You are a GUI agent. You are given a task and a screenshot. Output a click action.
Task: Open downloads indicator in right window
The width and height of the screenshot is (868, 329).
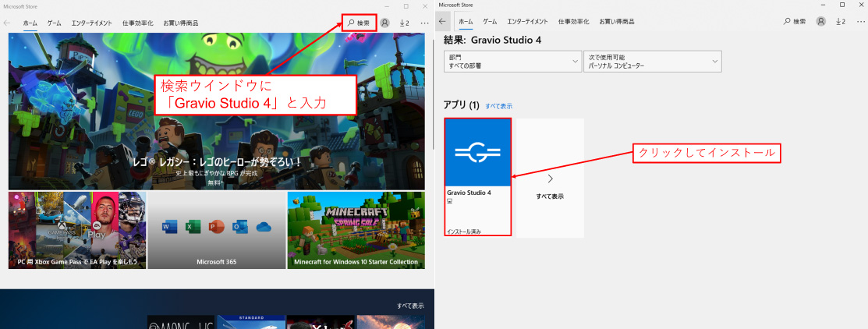[x=841, y=22]
